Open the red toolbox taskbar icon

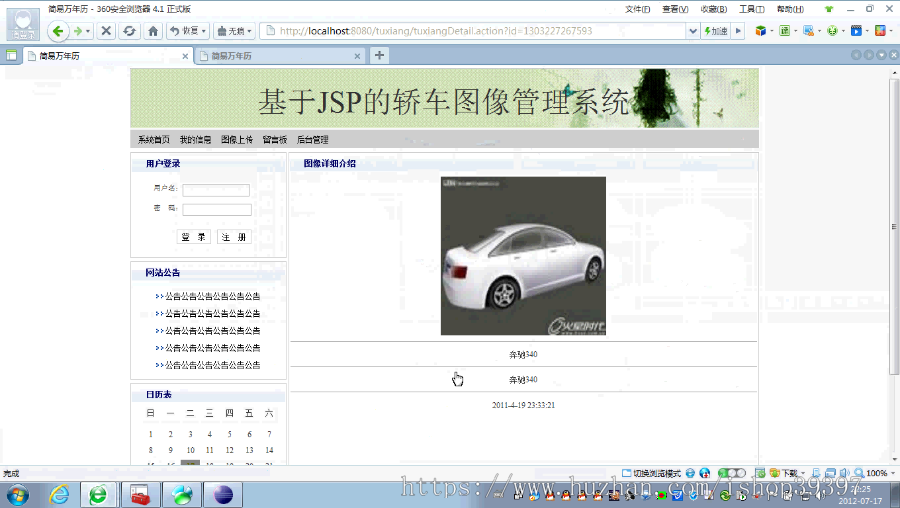click(139, 494)
